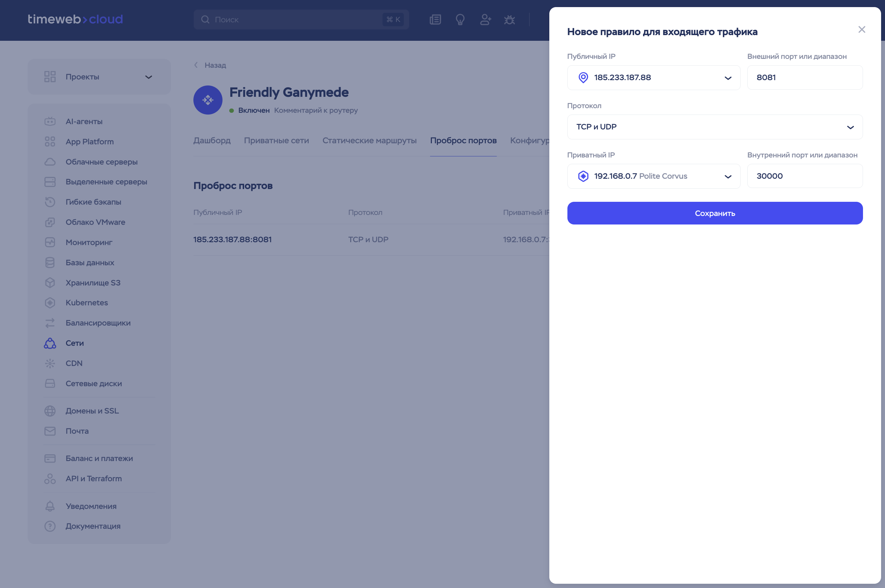The width and height of the screenshot is (885, 588).
Task: Close the new rule side panel
Action: (861, 30)
